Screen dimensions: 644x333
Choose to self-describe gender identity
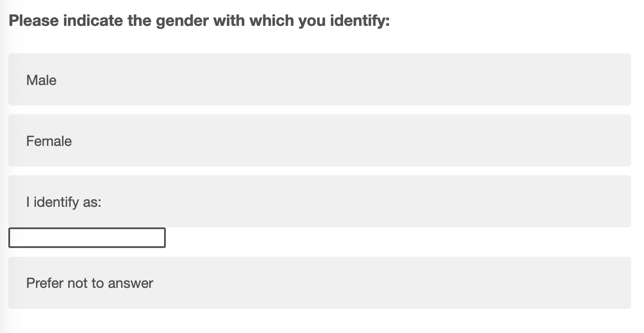point(319,202)
